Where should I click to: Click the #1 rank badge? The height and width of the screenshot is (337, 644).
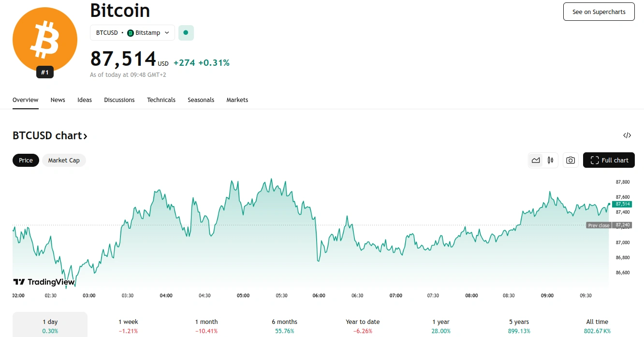tap(45, 73)
